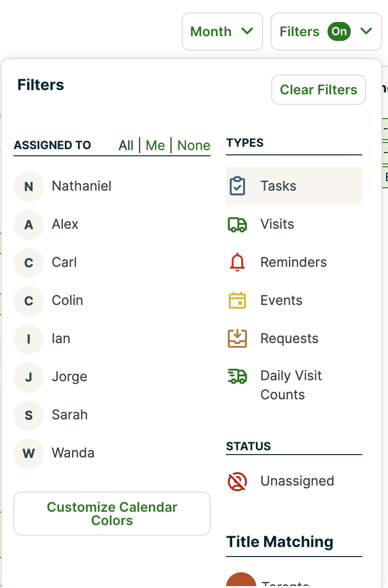Filter by Jorge in the assignee list
This screenshot has height=588, width=388.
tap(69, 376)
